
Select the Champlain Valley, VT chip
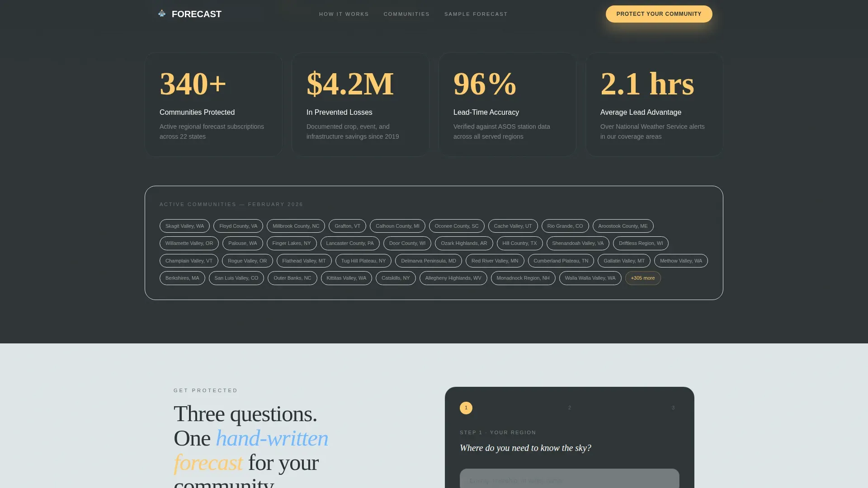(x=189, y=261)
